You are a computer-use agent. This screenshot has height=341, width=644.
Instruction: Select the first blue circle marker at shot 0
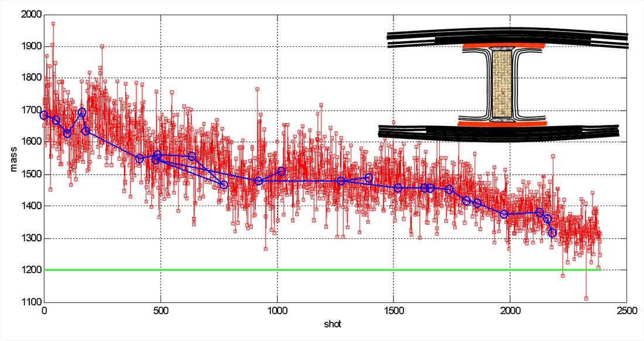pyautogui.click(x=44, y=115)
